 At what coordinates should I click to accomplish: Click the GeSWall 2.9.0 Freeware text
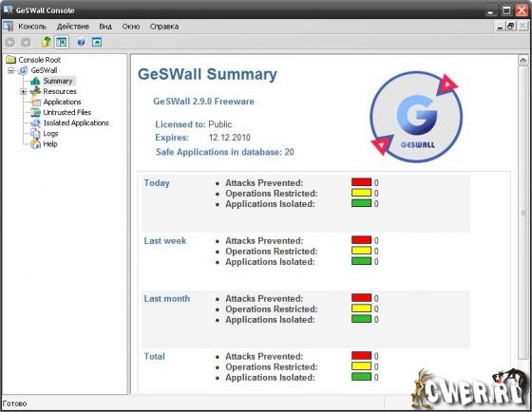click(203, 102)
